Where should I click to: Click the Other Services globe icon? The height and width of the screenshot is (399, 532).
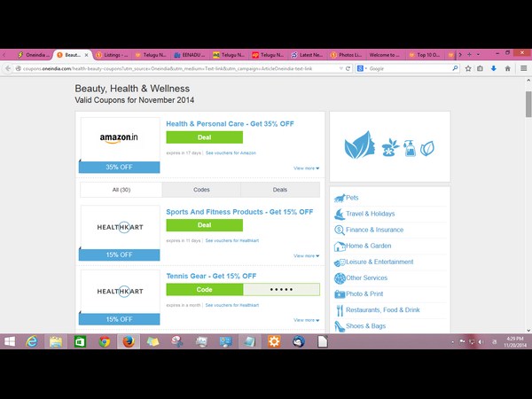point(340,278)
